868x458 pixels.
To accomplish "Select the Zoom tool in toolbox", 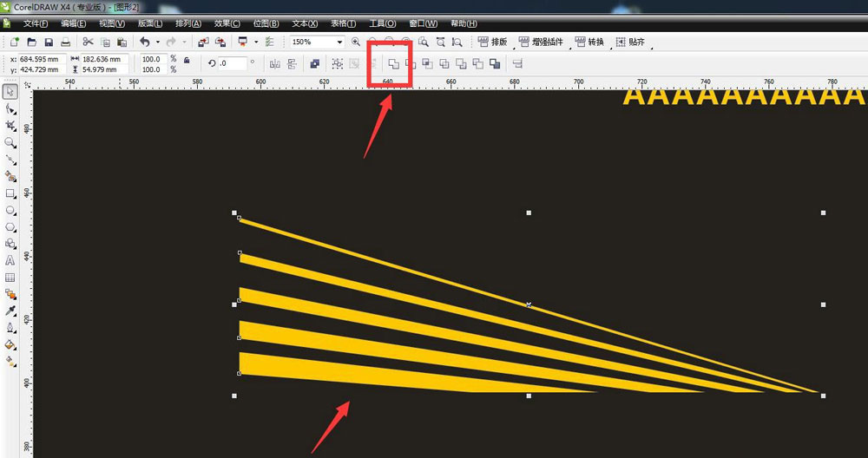I will (10, 142).
